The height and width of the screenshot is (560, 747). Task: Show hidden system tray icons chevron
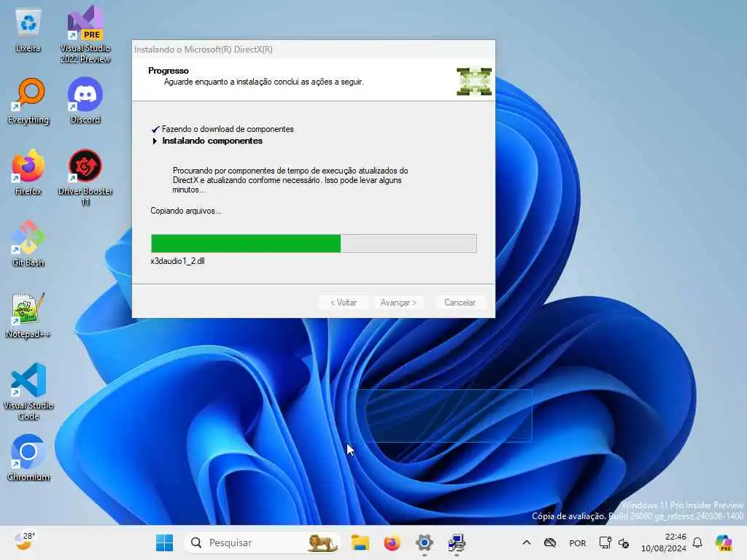pyautogui.click(x=527, y=542)
